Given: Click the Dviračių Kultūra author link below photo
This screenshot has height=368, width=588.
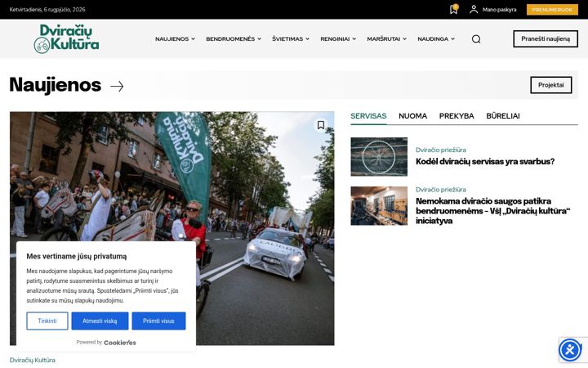Looking at the screenshot, I should point(32,360).
